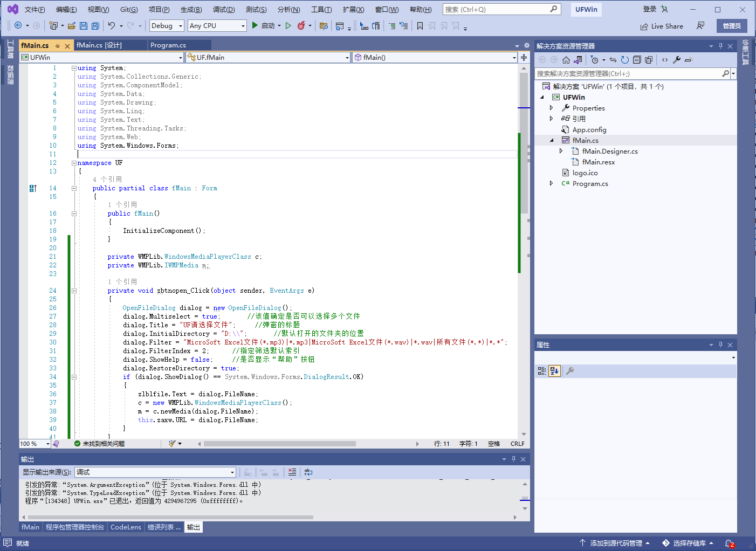Click the editor horizontal scrollbar thumb
Screen dimensions: 756x551
279,444
